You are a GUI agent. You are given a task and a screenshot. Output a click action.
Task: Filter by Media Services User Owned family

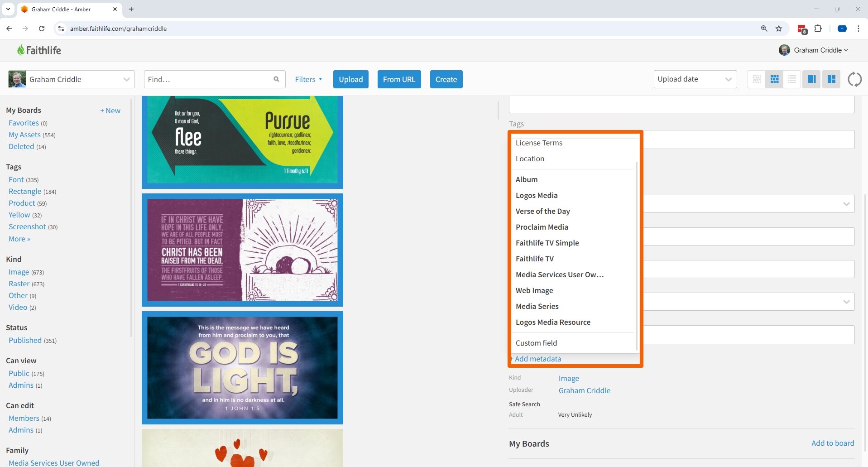point(54,462)
